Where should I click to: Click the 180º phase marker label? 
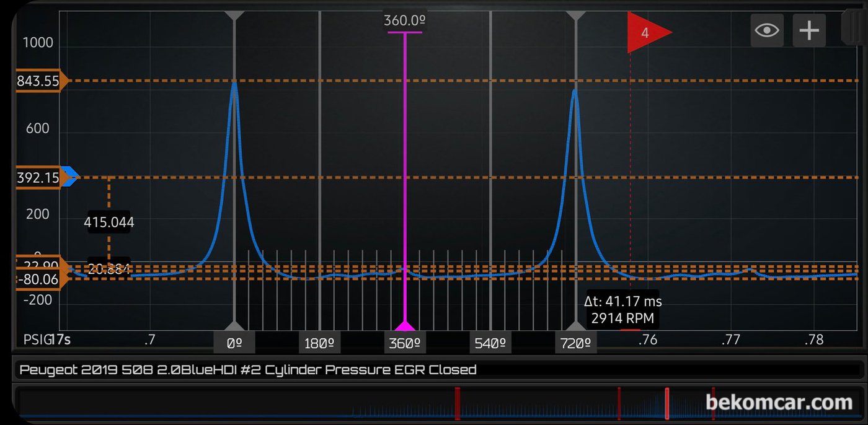coord(320,343)
